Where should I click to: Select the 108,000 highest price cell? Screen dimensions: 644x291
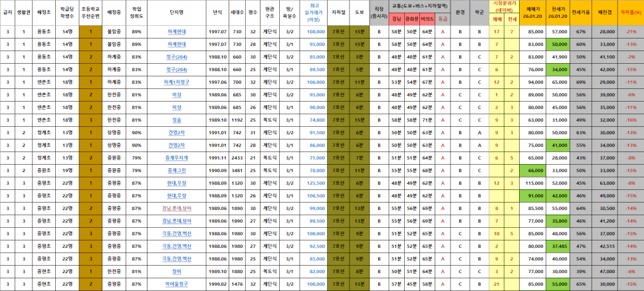click(314, 32)
